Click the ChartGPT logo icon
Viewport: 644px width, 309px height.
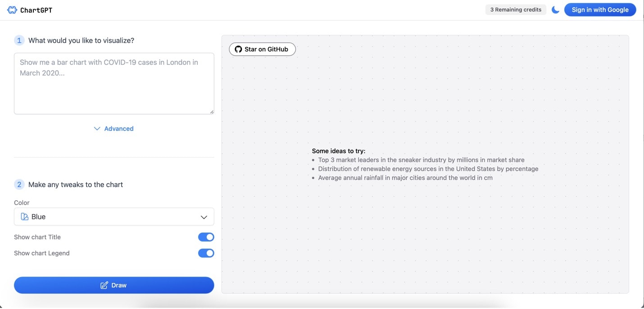(x=12, y=10)
